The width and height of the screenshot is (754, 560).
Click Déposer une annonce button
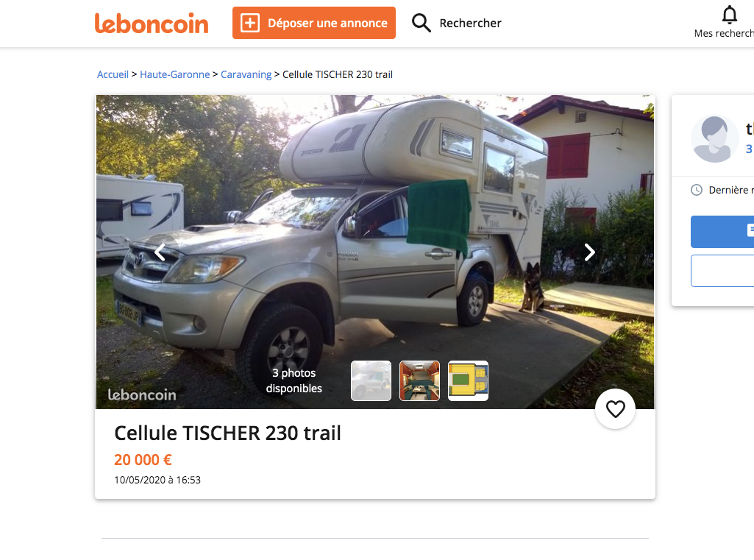[314, 23]
